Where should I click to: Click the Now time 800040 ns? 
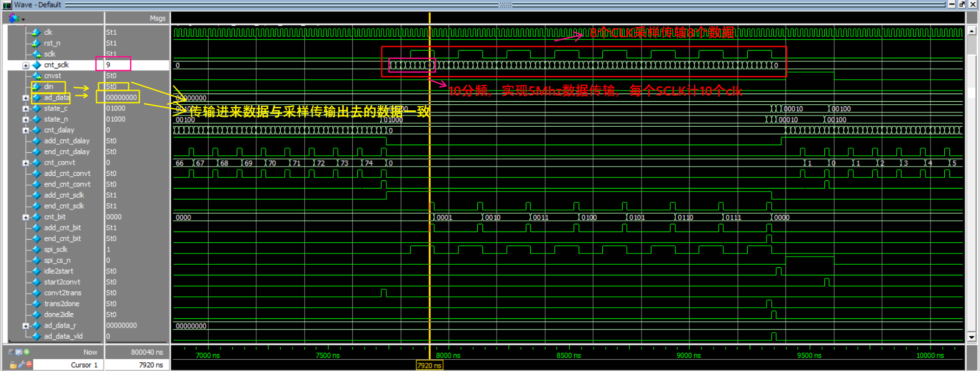tap(147, 352)
